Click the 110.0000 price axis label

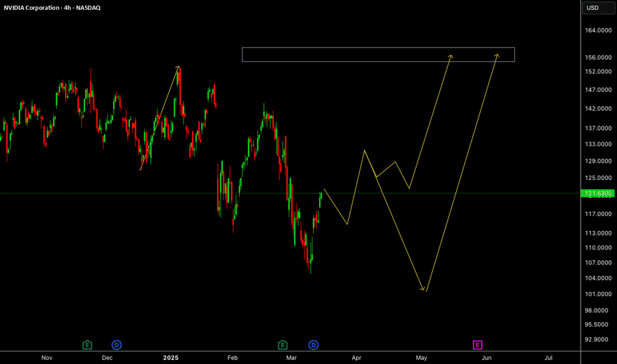click(x=598, y=248)
